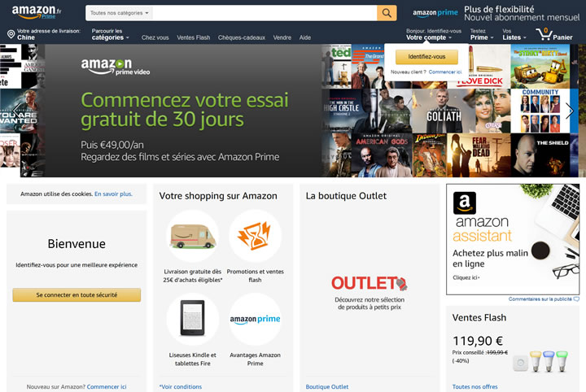Open the delivery truck free shipping icon
Image resolution: width=586 pixels, height=392 pixels.
[x=192, y=237]
